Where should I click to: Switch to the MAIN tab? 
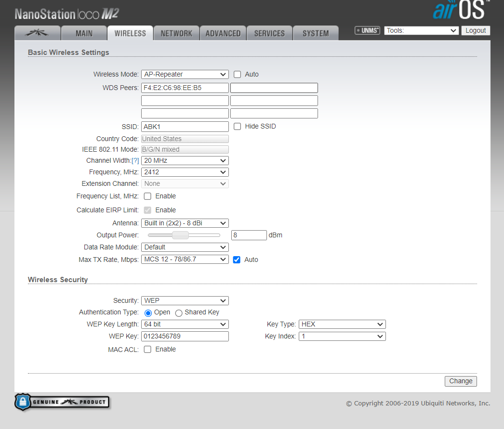[84, 33]
